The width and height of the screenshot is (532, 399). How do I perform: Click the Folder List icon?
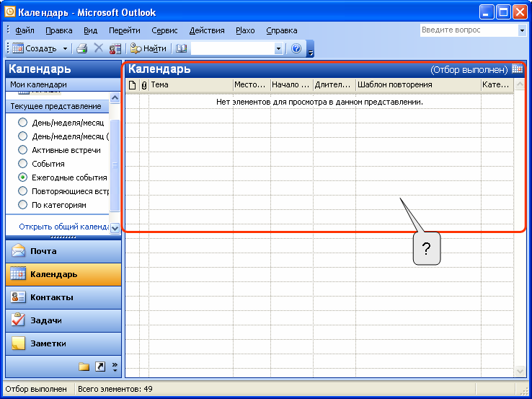84,367
